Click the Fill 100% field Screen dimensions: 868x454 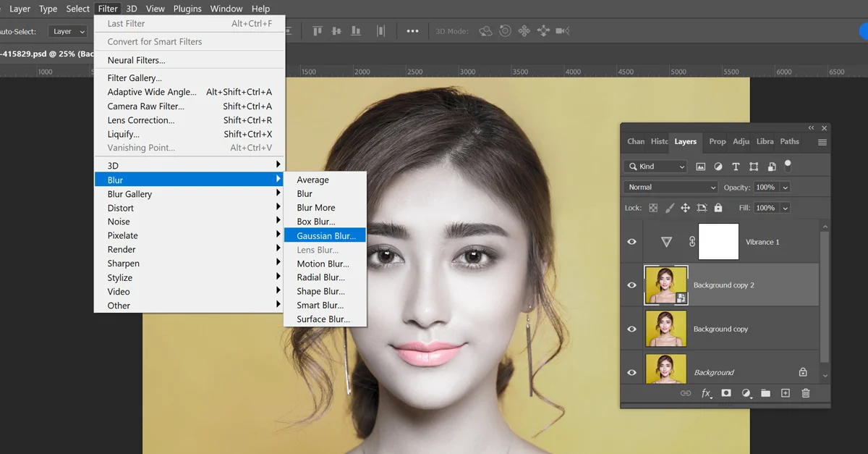(766, 208)
